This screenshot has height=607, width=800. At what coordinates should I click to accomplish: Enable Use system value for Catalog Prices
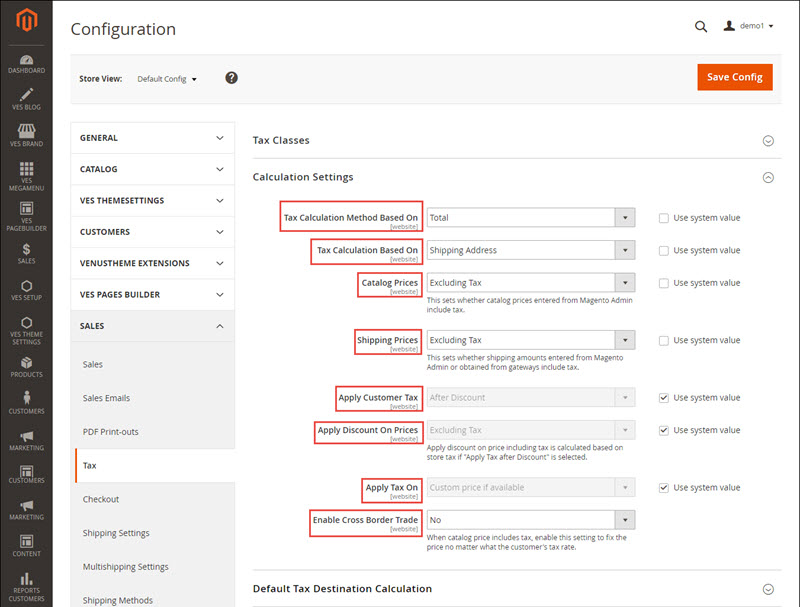(x=663, y=283)
